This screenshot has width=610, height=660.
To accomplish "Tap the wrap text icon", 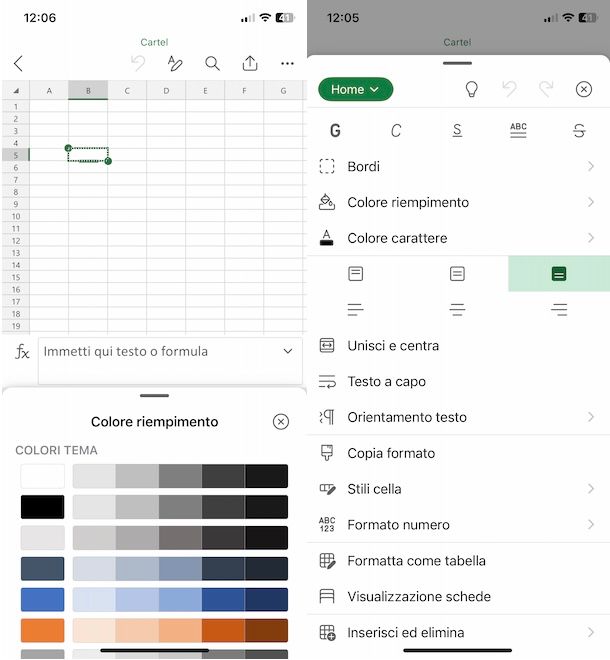I will [x=327, y=381].
